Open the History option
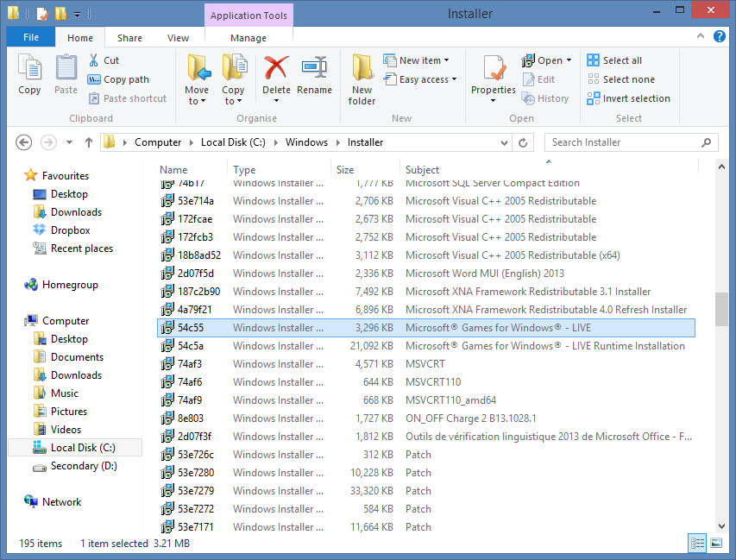The height and width of the screenshot is (560, 736). click(x=545, y=98)
